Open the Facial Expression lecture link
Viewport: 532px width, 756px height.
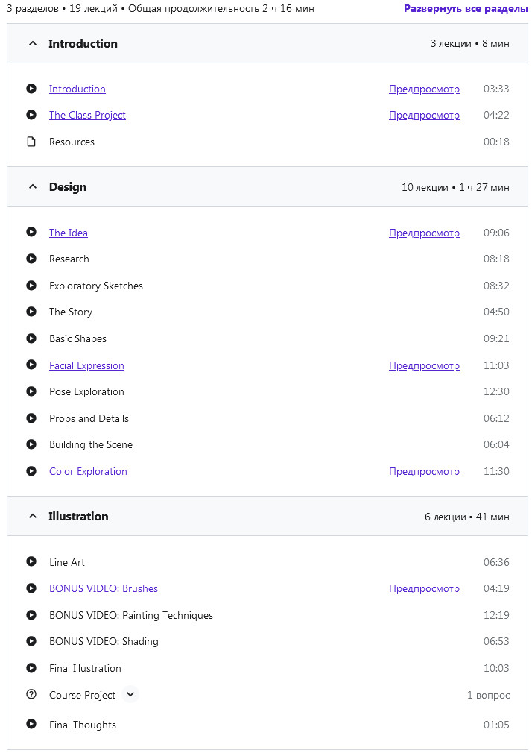(86, 365)
